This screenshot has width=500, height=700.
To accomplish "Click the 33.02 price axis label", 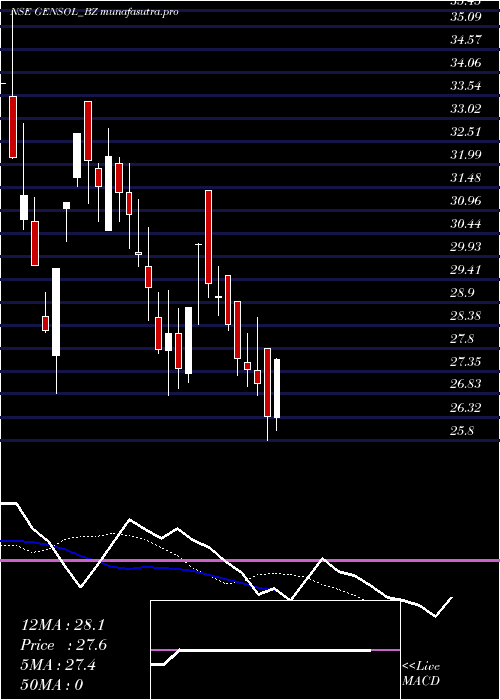I will coord(466,109).
